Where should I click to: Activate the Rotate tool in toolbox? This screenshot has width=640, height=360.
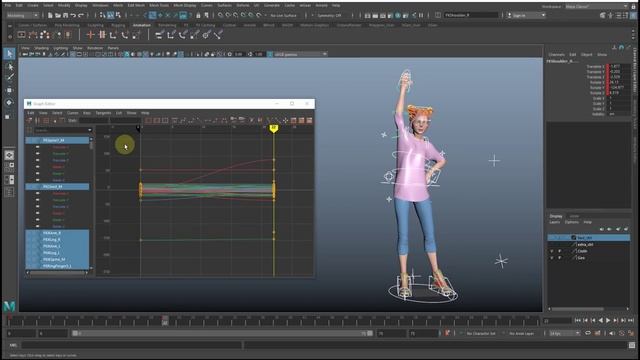point(9,102)
